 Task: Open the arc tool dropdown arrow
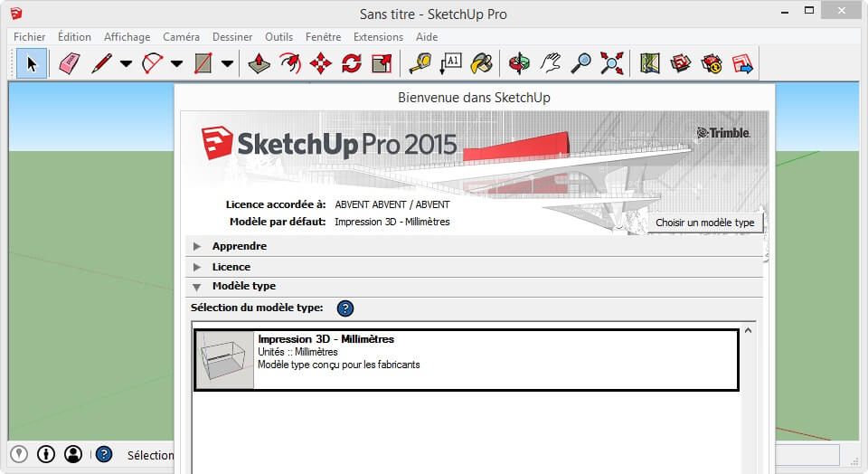pos(176,64)
